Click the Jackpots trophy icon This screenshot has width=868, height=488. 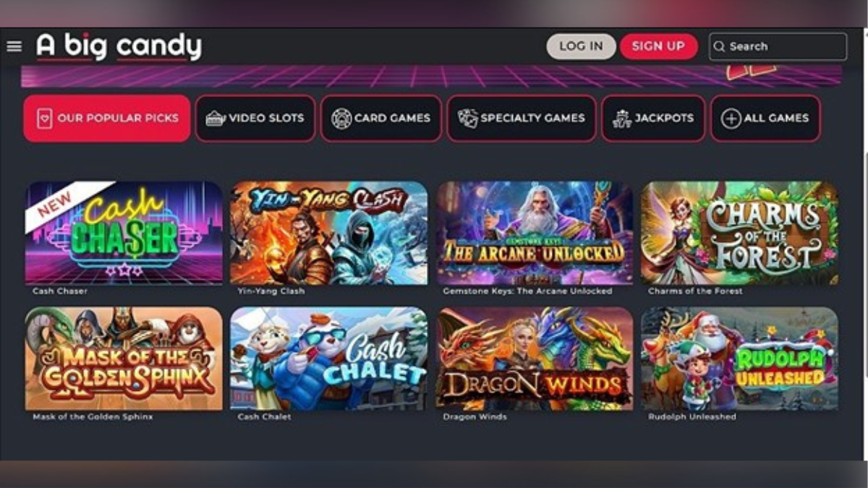pos(622,118)
